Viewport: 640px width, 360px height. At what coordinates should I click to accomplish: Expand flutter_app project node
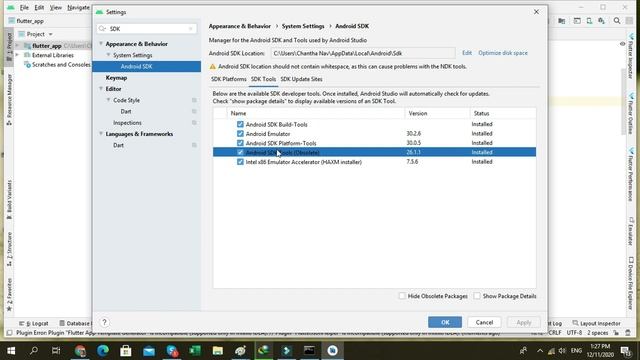tap(17, 46)
